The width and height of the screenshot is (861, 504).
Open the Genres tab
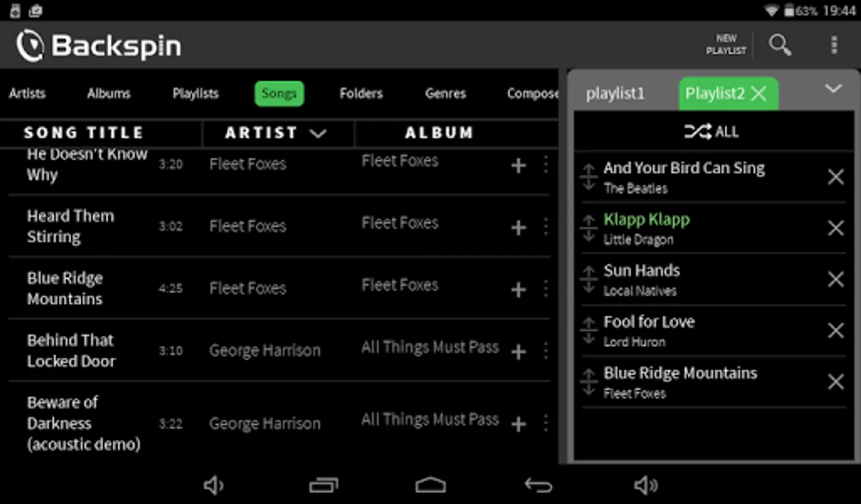(445, 94)
